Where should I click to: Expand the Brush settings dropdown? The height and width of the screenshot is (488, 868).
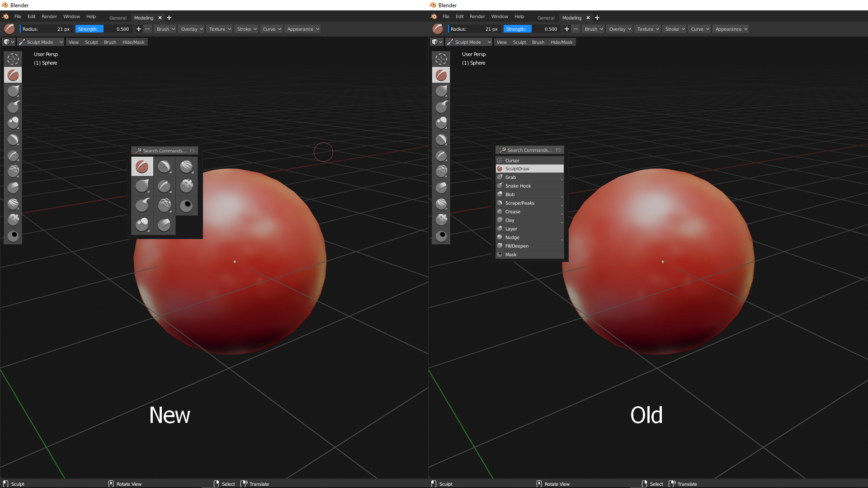165,29
